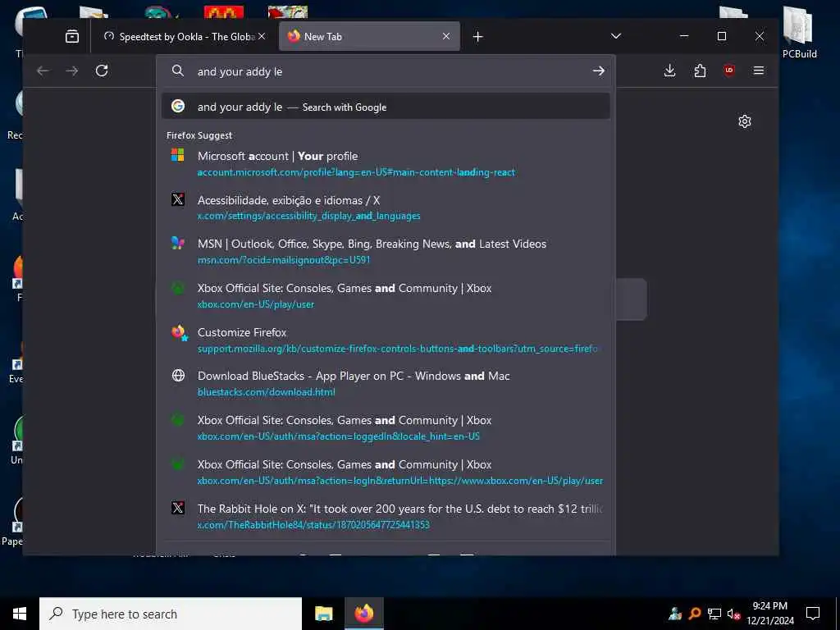Switch to Speedtest by Ookla tab
Image resolution: width=840 pixels, height=630 pixels.
[x=185, y=36]
